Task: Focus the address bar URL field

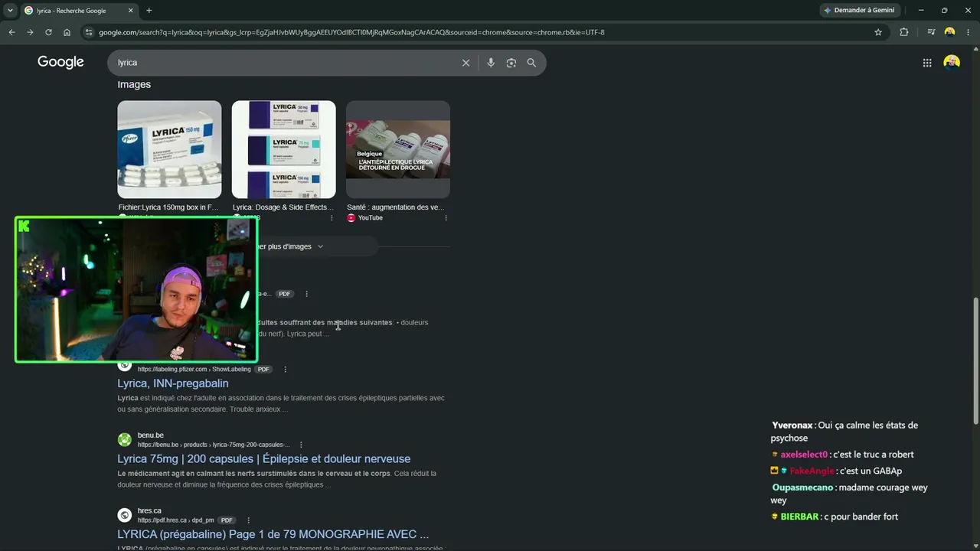Action: (x=482, y=32)
